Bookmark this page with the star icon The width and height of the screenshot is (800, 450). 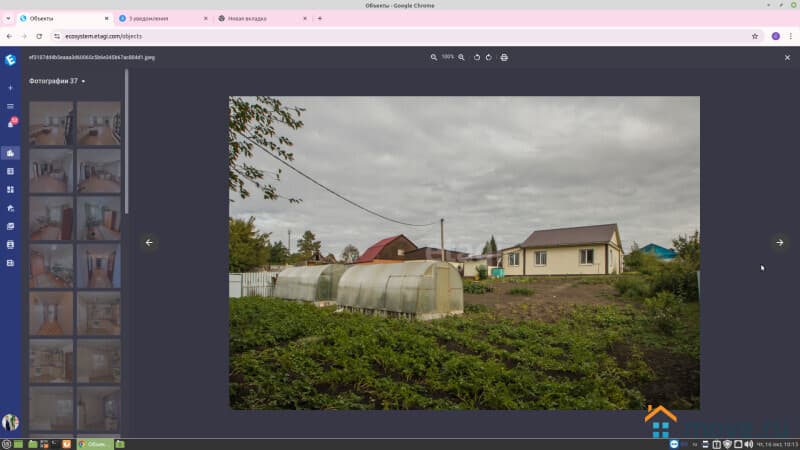tap(755, 36)
